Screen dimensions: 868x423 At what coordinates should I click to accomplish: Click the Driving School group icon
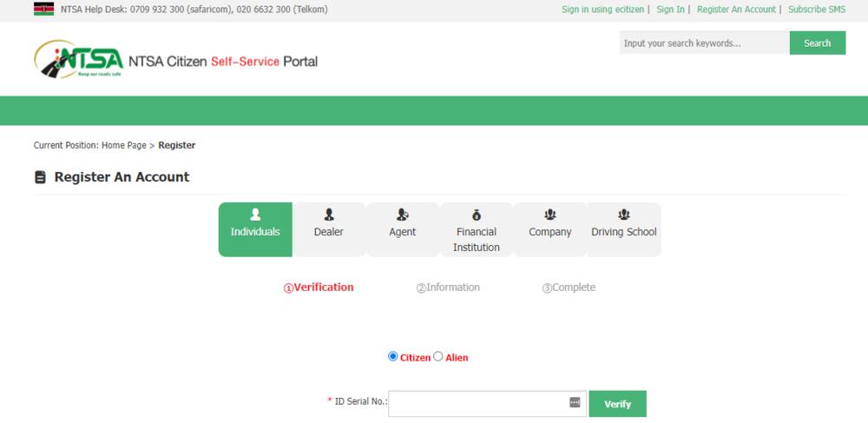[x=624, y=215]
